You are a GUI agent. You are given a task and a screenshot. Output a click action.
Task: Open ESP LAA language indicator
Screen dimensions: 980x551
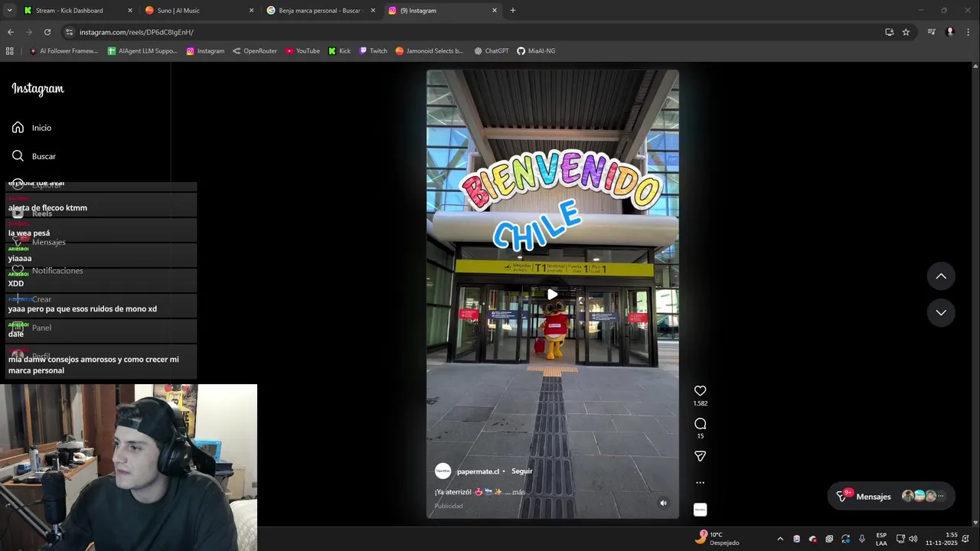coord(881,539)
